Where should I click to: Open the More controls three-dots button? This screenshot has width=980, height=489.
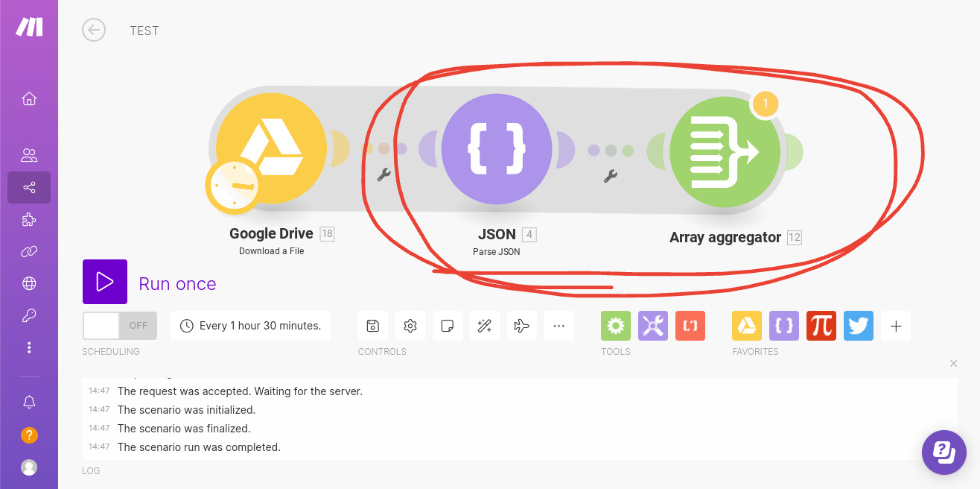coord(559,326)
